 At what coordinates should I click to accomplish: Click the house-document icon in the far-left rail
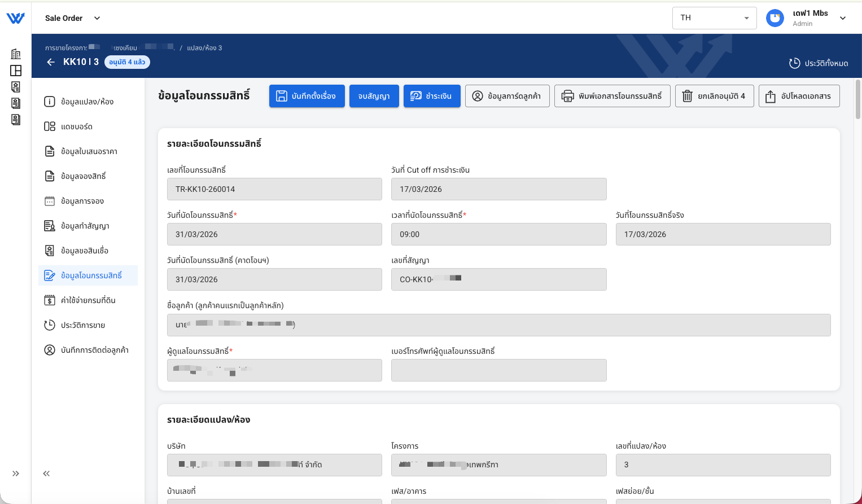click(15, 86)
